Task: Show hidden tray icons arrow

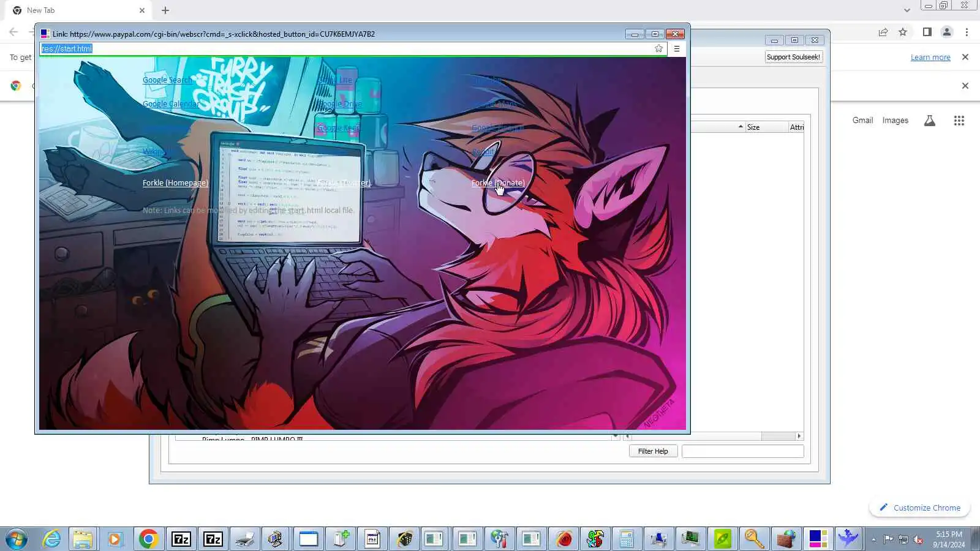Action: pos(873,539)
